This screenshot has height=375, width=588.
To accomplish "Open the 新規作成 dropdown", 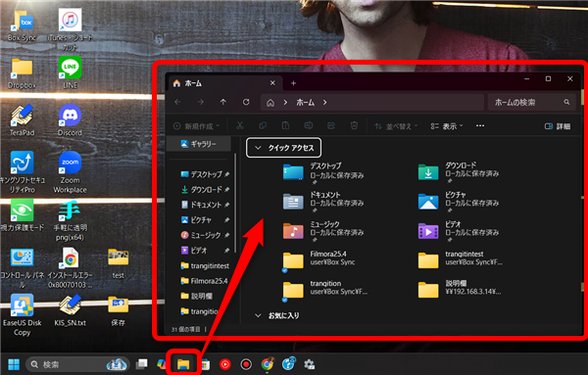I will coord(197,126).
